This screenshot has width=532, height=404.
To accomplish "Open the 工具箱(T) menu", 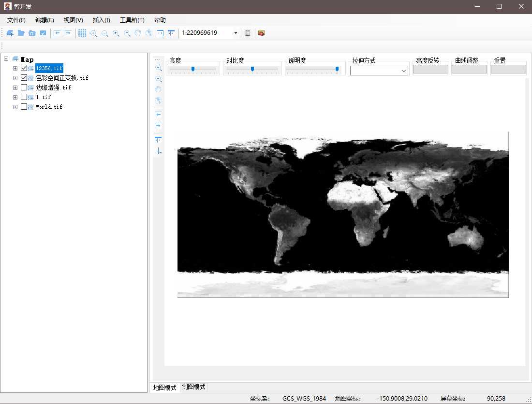I will pos(133,20).
